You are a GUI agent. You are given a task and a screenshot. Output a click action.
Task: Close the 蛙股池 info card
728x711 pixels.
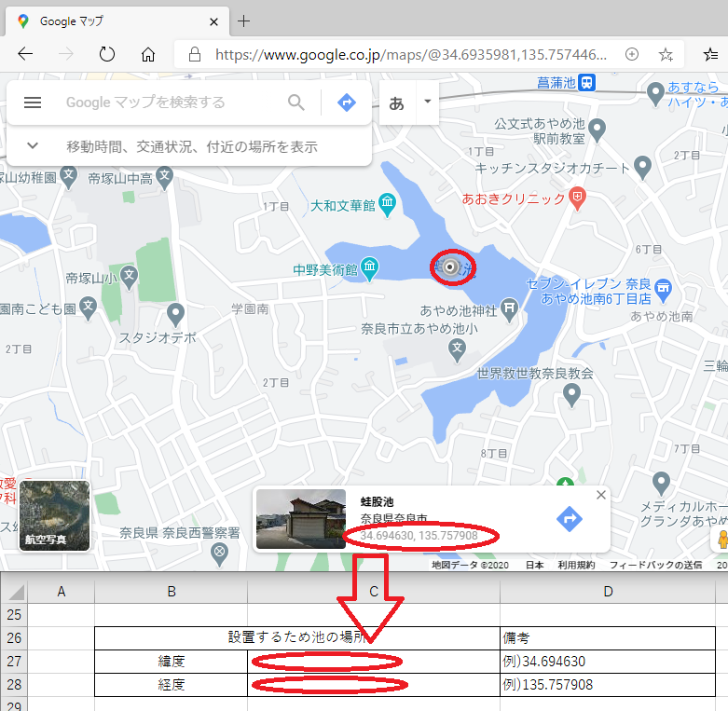pyautogui.click(x=600, y=495)
